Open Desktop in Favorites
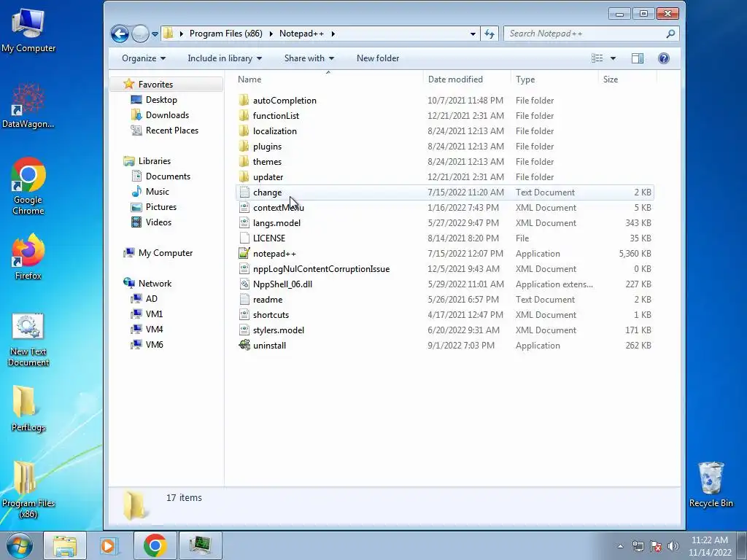 point(161,99)
